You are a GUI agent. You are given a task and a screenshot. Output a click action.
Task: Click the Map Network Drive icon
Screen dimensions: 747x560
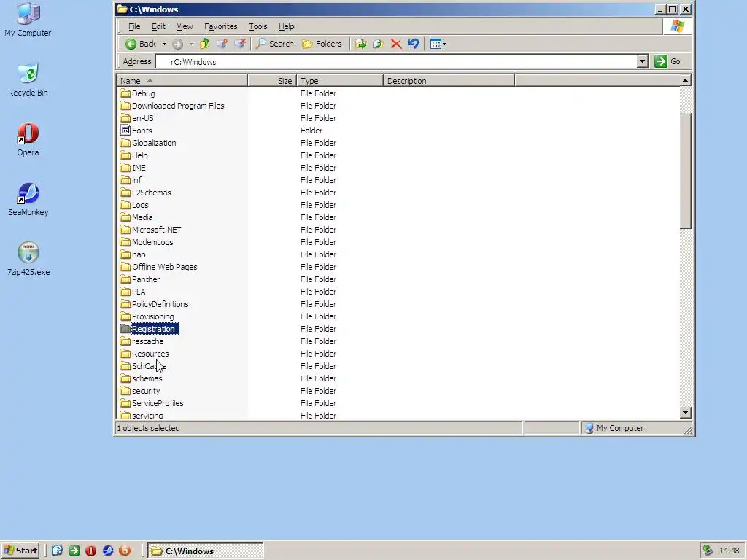(x=222, y=44)
